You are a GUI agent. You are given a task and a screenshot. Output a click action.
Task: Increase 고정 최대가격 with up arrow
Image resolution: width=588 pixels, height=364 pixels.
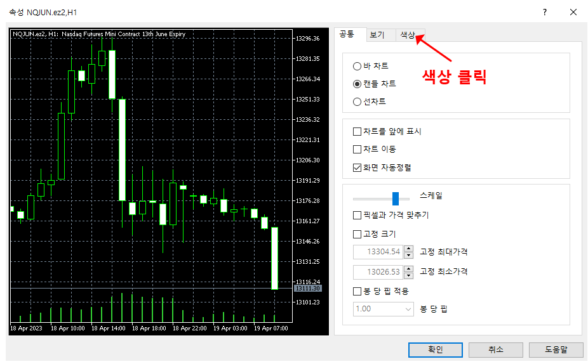click(408, 249)
